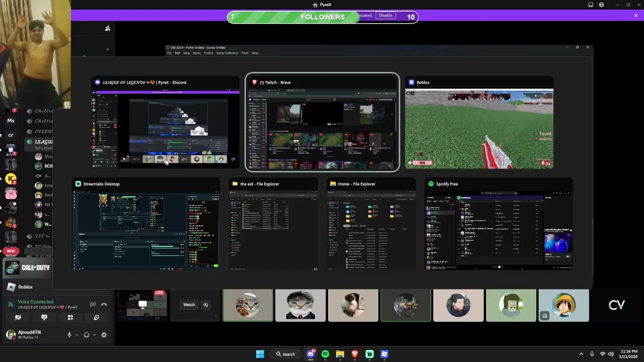644x362 pixels.
Task: Show hidden system tray icons
Action: [581, 354]
